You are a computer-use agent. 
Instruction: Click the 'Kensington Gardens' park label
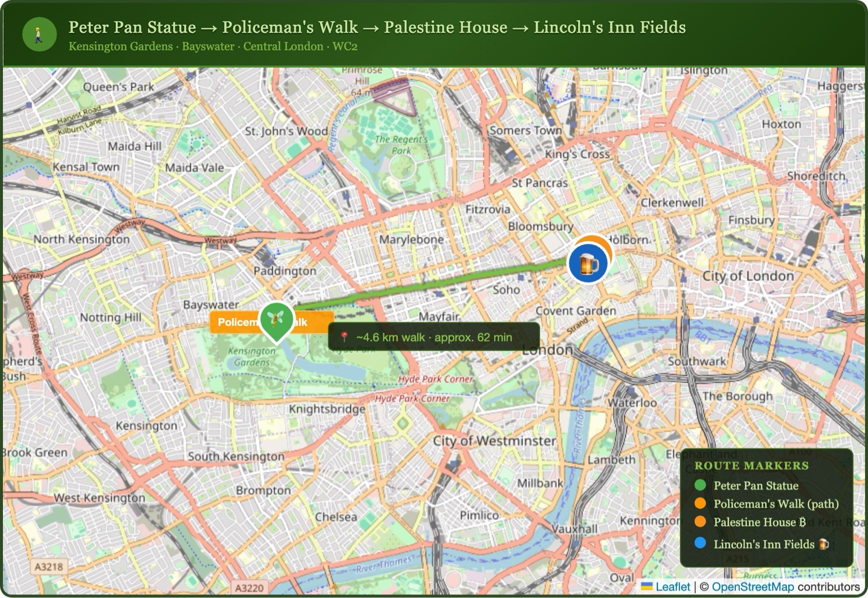tap(252, 356)
